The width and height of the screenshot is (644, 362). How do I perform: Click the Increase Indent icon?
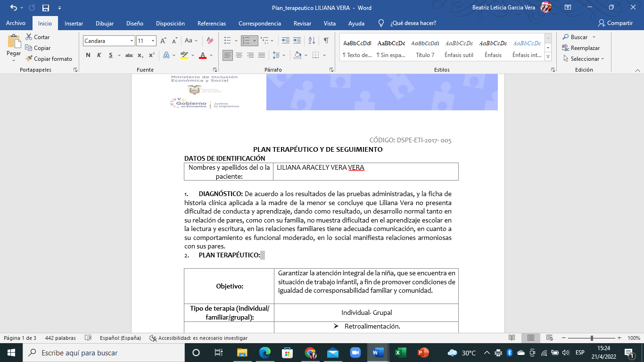click(297, 41)
